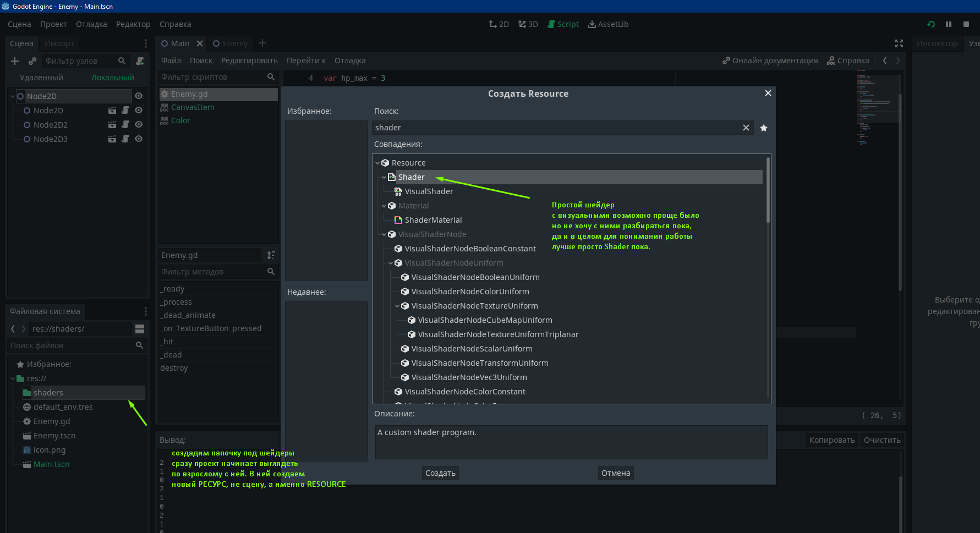The height and width of the screenshot is (533, 980).
Task: Collapse the res:// folder tree
Action: click(x=13, y=378)
